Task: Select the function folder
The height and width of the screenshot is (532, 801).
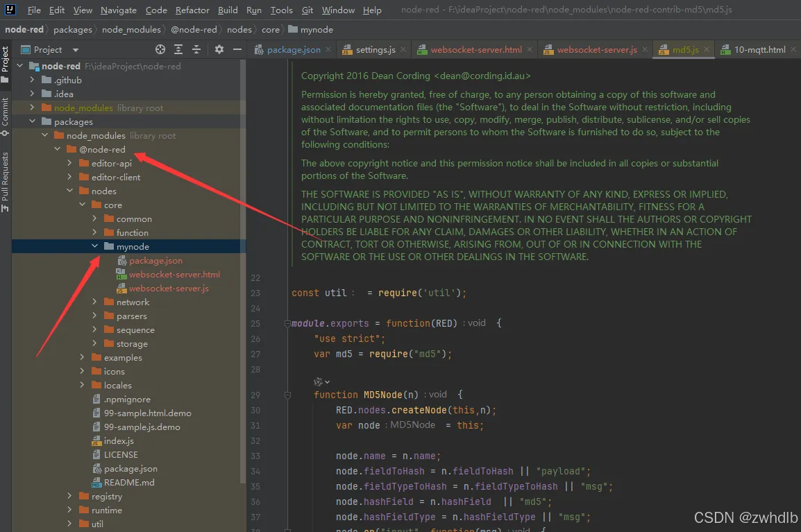Action: 133,232
